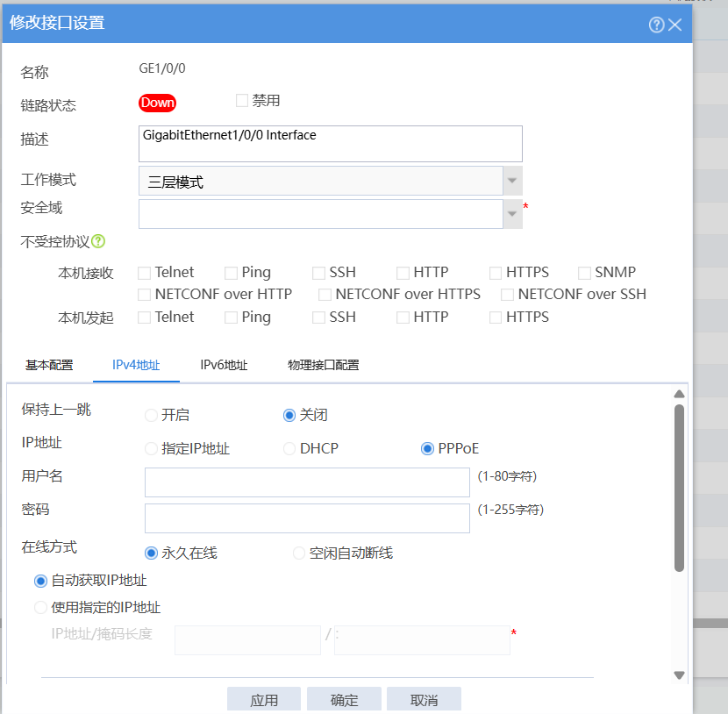This screenshot has height=714, width=728.
Task: Select the 基本配置 tab
Action: 49,365
